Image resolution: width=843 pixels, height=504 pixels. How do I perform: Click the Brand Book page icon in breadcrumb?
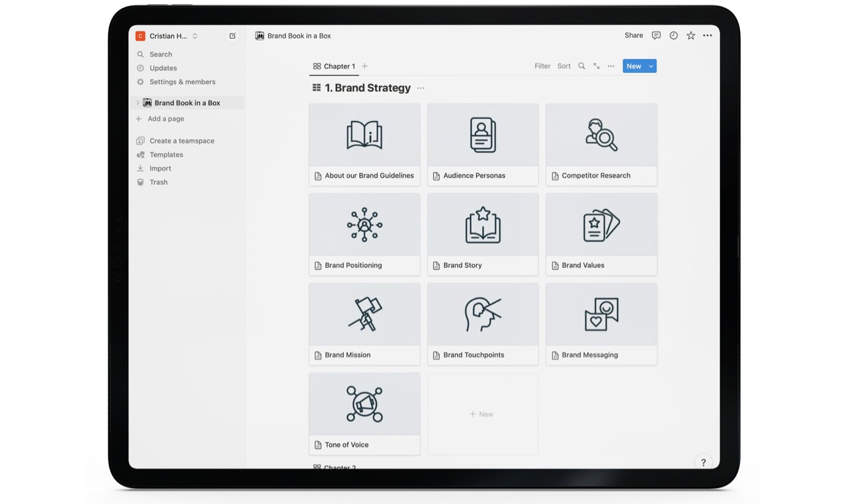(x=260, y=36)
